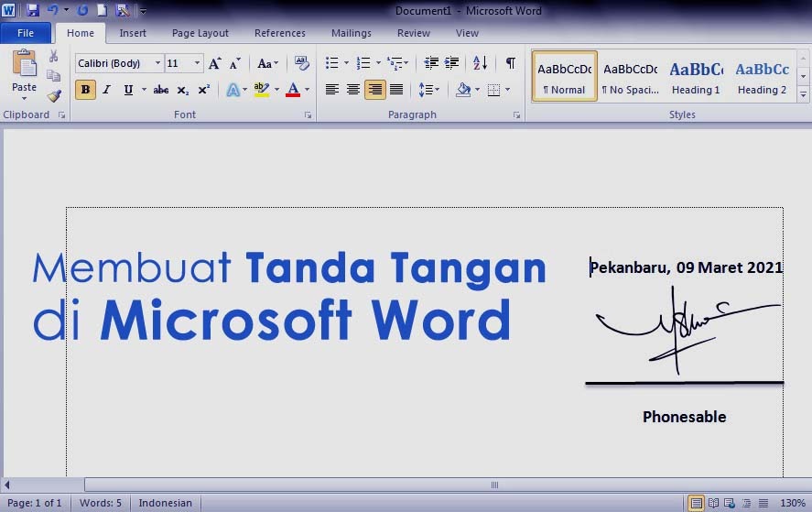Viewport: 812px width, 512px height.
Task: Click the Cut scissors icon
Action: (x=53, y=56)
